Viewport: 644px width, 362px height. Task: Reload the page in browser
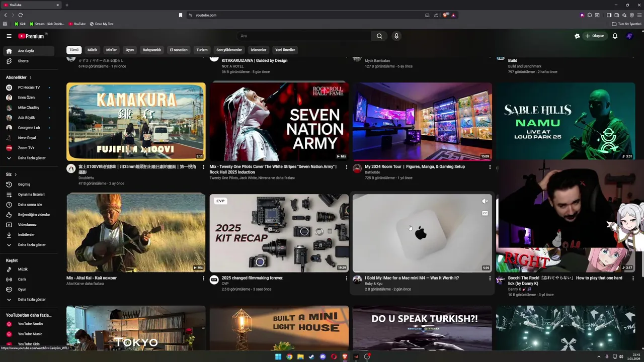tap(21, 15)
